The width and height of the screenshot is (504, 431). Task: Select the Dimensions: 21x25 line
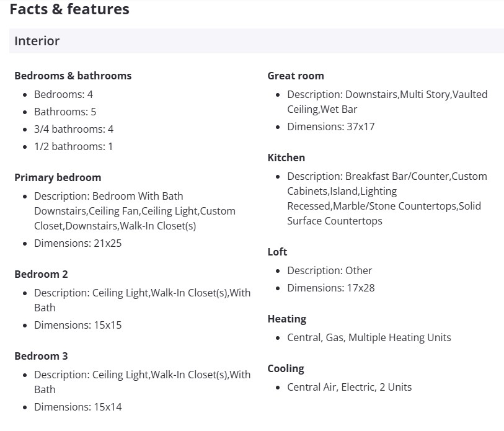[77, 243]
